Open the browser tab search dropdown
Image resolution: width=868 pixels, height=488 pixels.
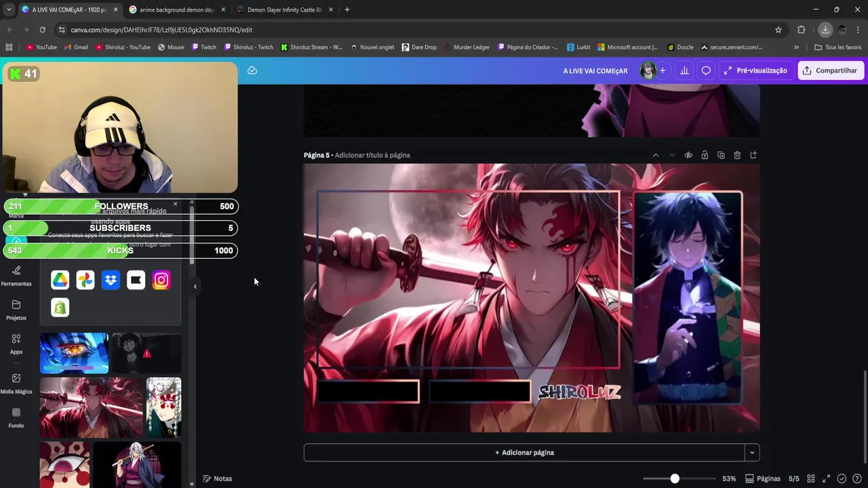tap(8, 9)
